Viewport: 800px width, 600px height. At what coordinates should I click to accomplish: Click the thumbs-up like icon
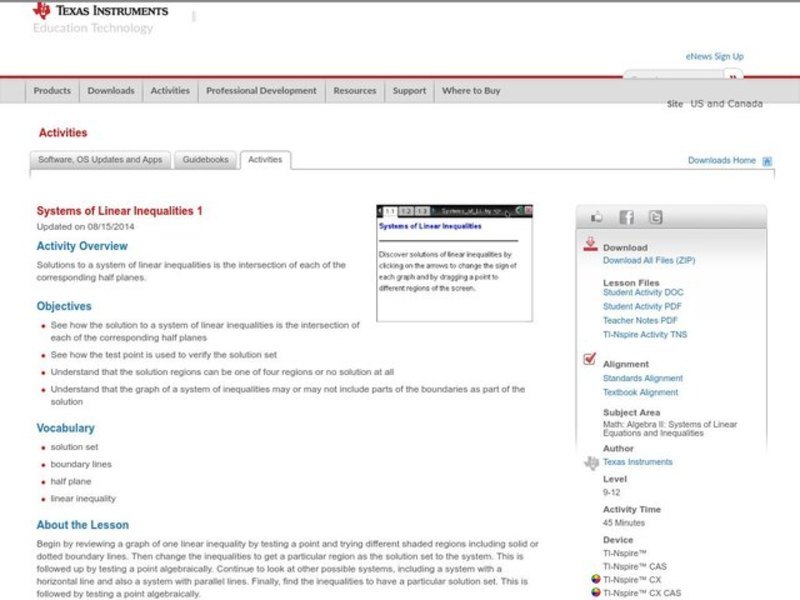coord(598,217)
